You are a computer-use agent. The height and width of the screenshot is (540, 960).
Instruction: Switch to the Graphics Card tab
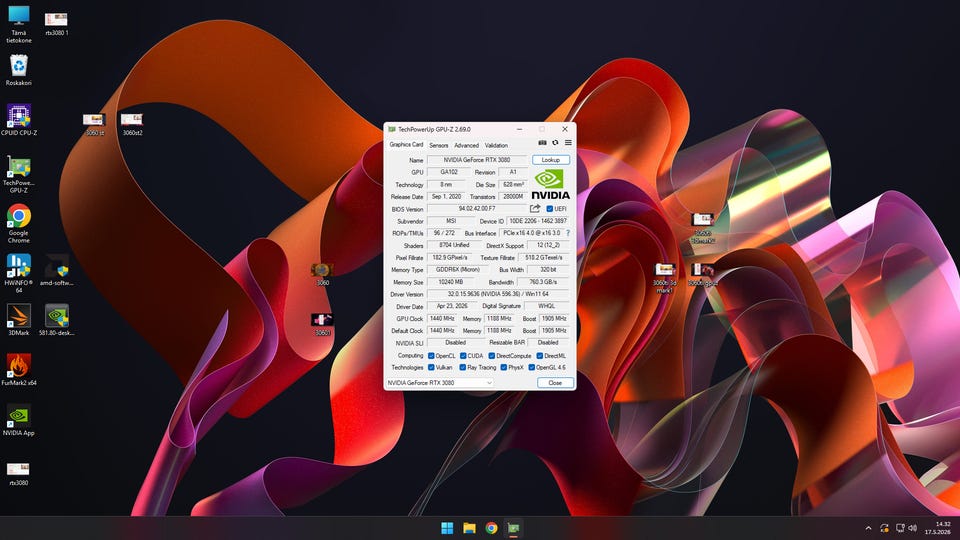pyautogui.click(x=406, y=144)
